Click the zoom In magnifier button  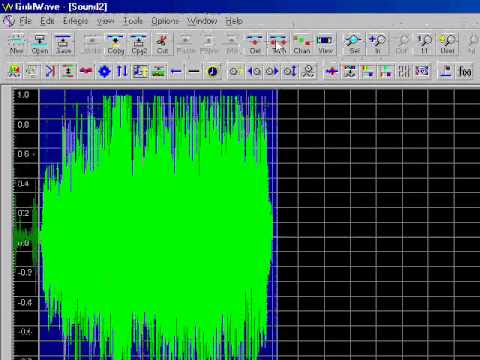377,44
